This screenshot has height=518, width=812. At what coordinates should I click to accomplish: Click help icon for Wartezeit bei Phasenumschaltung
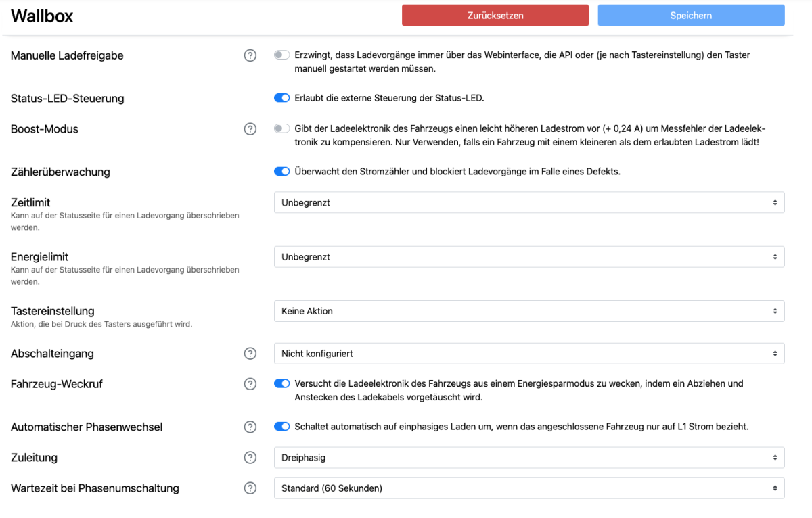(250, 488)
